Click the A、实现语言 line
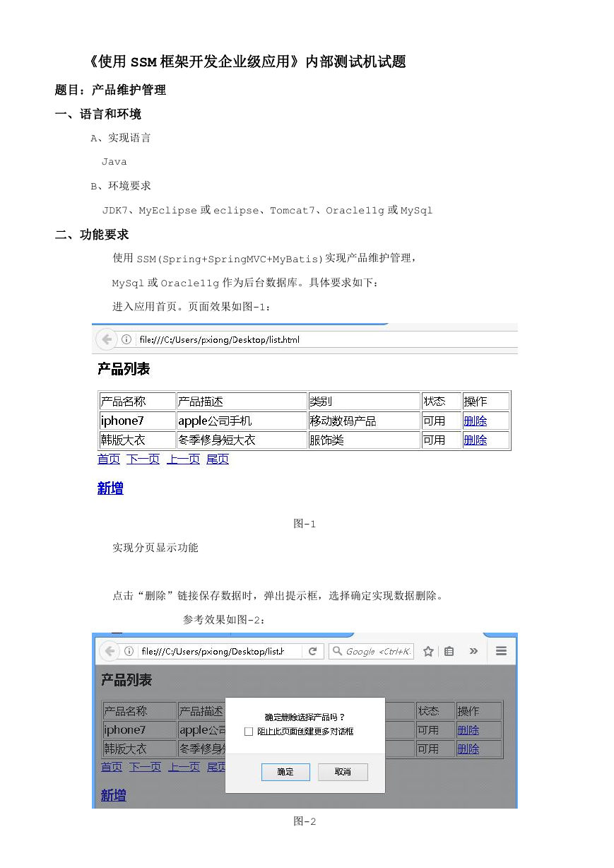Image resolution: width=614 pixels, height=868 pixels. [121, 138]
